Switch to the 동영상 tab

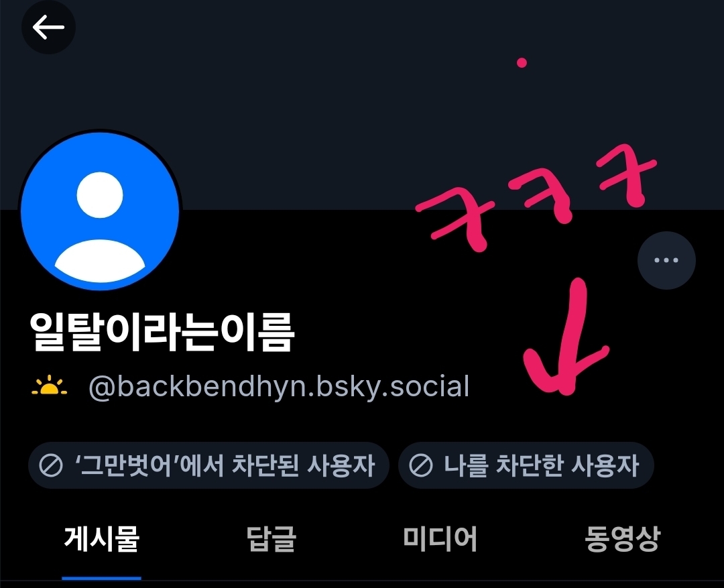[x=622, y=539]
